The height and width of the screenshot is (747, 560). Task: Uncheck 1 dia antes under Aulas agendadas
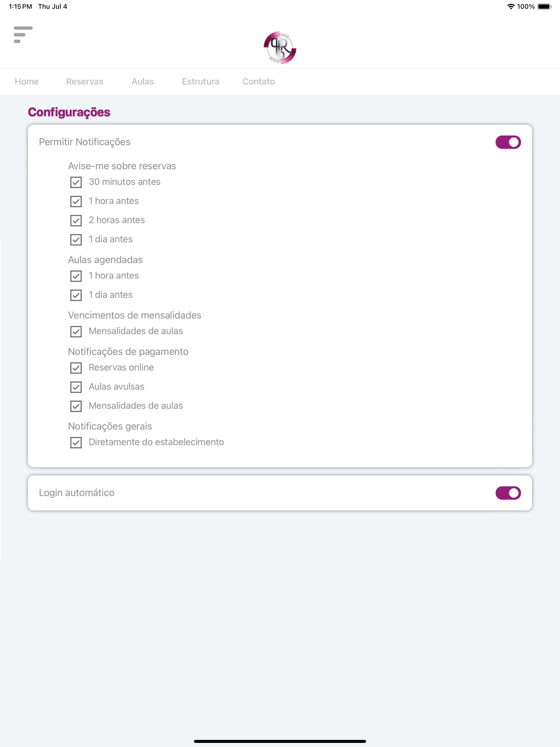coord(76,295)
